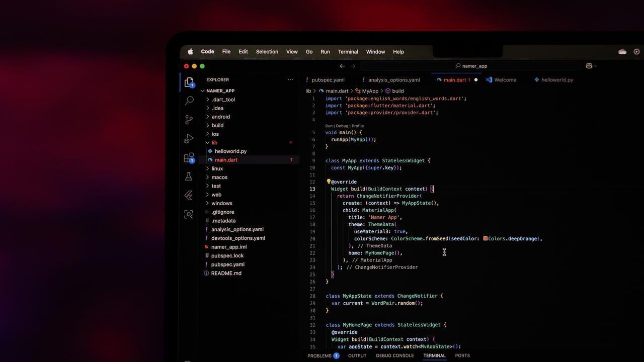Open the Testing flask icon

pos(189,176)
